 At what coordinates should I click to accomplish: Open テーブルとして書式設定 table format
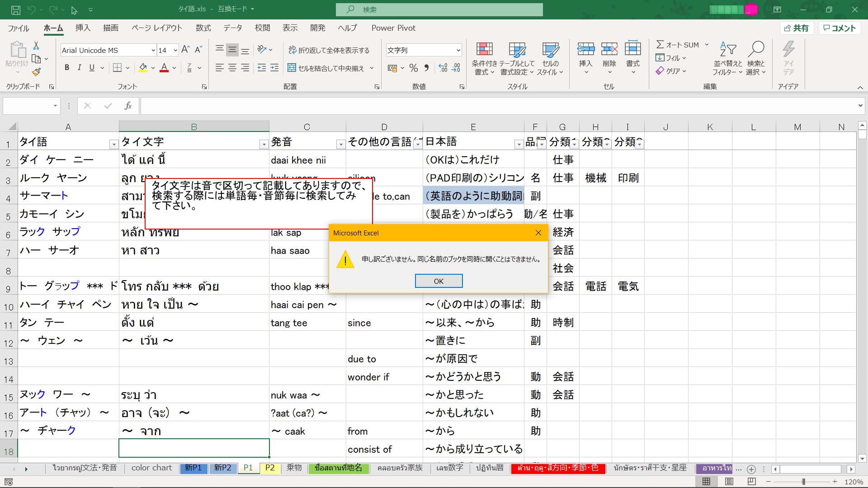(517, 58)
